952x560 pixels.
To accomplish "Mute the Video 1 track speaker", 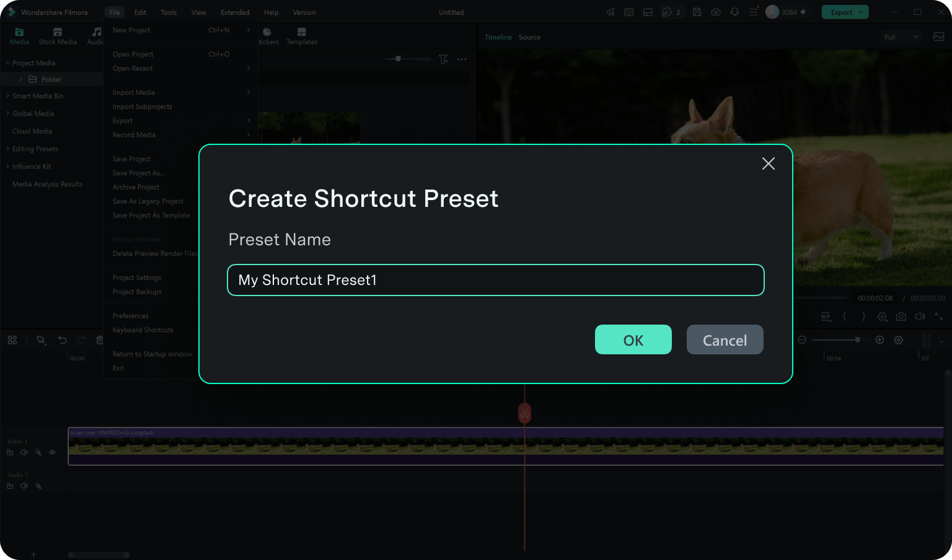I will tap(24, 453).
